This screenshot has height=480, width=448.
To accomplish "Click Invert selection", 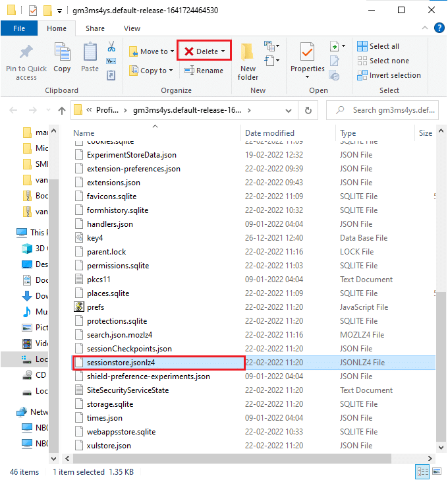I will tap(389, 75).
